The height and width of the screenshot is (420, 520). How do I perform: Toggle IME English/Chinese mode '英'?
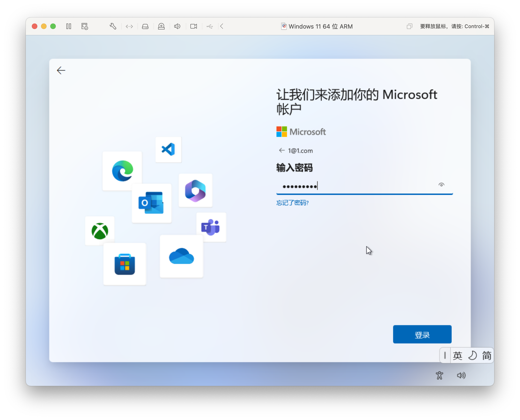click(x=457, y=356)
